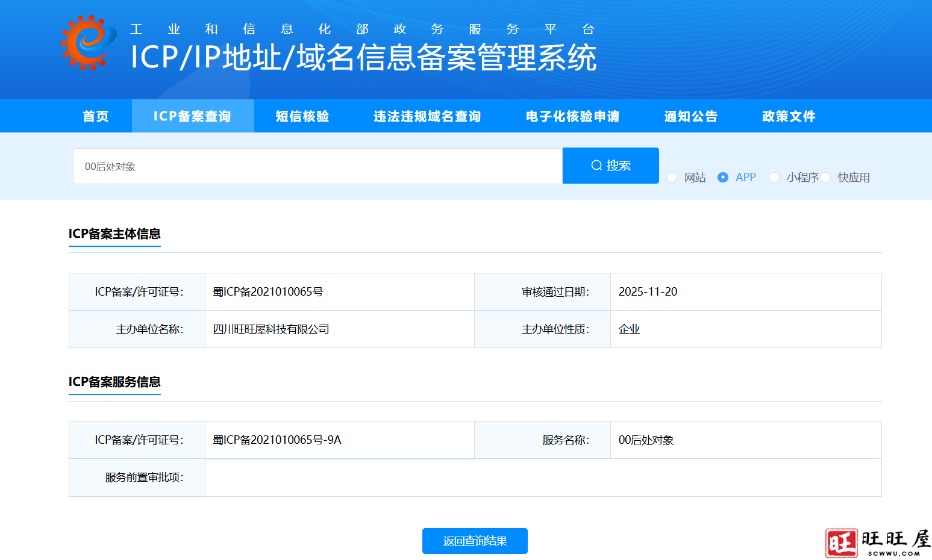932x560 pixels.
Task: Select the 小程序 radio button
Action: [774, 178]
